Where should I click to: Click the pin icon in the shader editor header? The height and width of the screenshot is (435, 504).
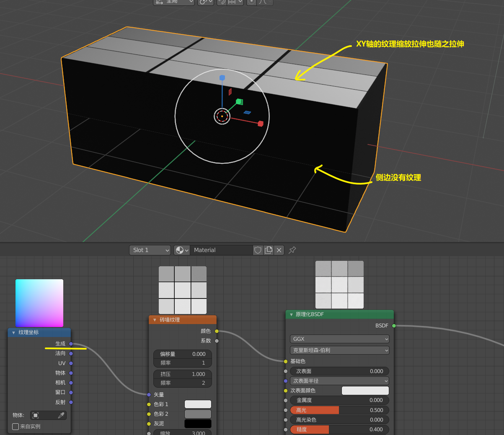click(292, 250)
